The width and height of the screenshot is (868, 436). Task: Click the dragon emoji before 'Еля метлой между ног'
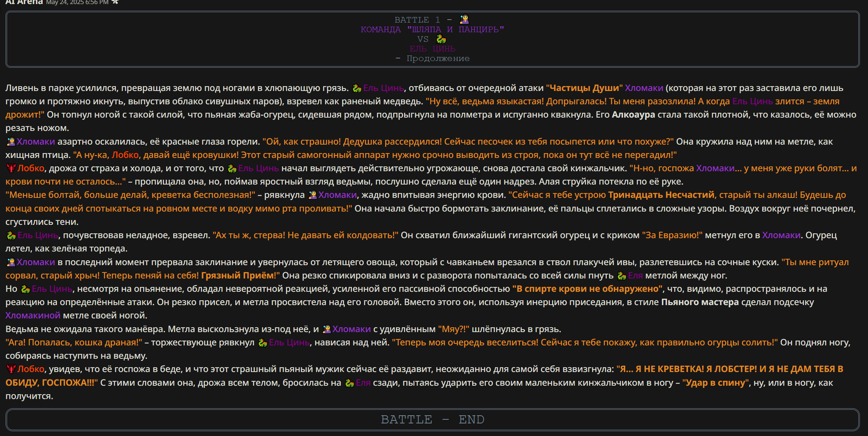[622, 276]
